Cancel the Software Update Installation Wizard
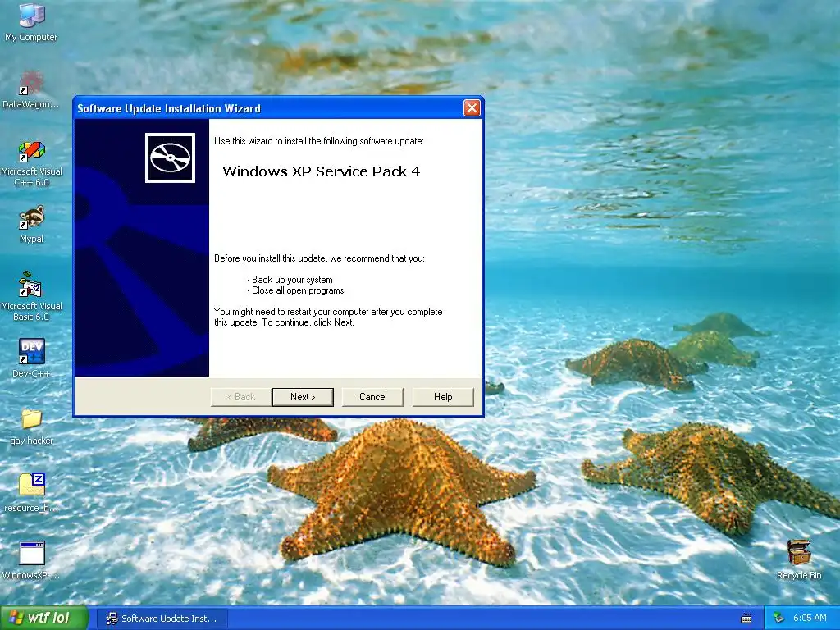This screenshot has width=840, height=630. tap(373, 397)
